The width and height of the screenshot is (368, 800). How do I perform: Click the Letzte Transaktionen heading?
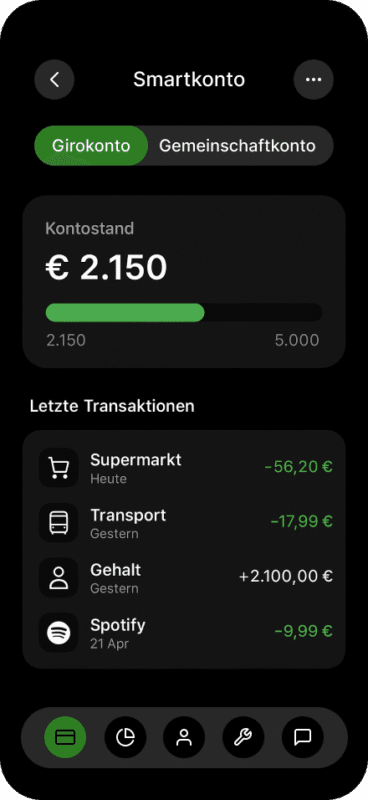coord(112,406)
